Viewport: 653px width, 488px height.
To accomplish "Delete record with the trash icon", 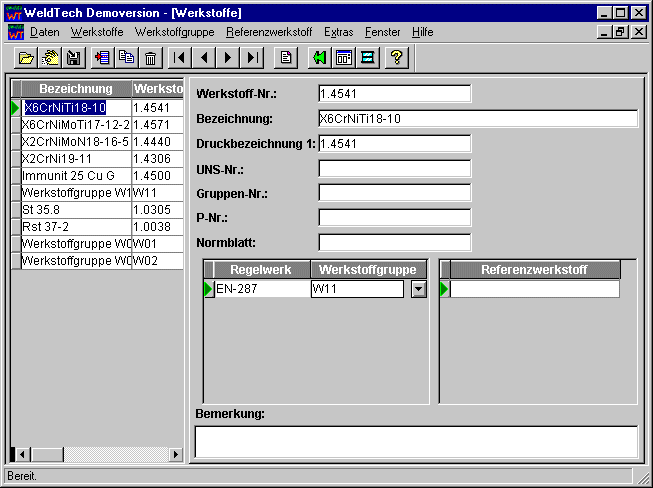I will tap(150, 58).
